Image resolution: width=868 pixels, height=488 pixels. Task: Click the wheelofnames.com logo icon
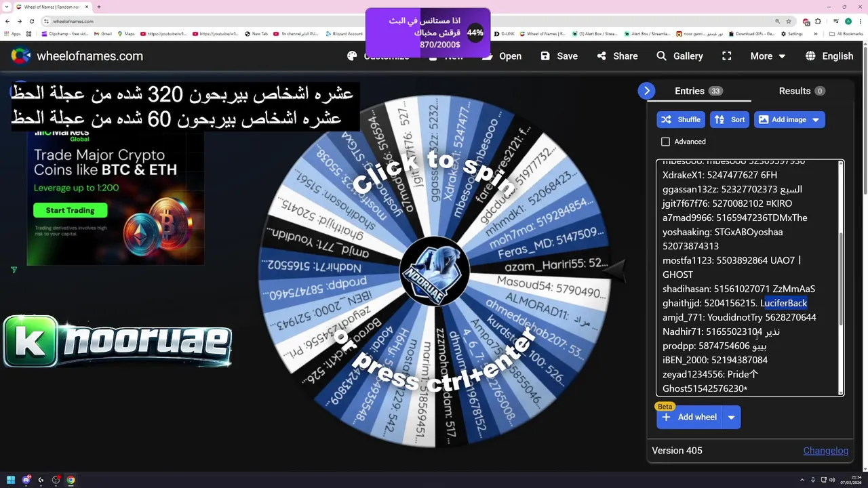click(21, 56)
